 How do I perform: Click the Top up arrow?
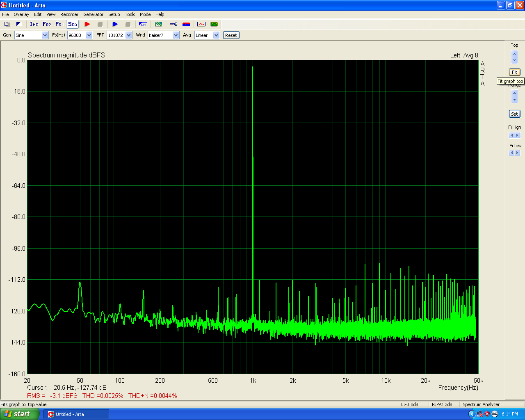tap(514, 54)
